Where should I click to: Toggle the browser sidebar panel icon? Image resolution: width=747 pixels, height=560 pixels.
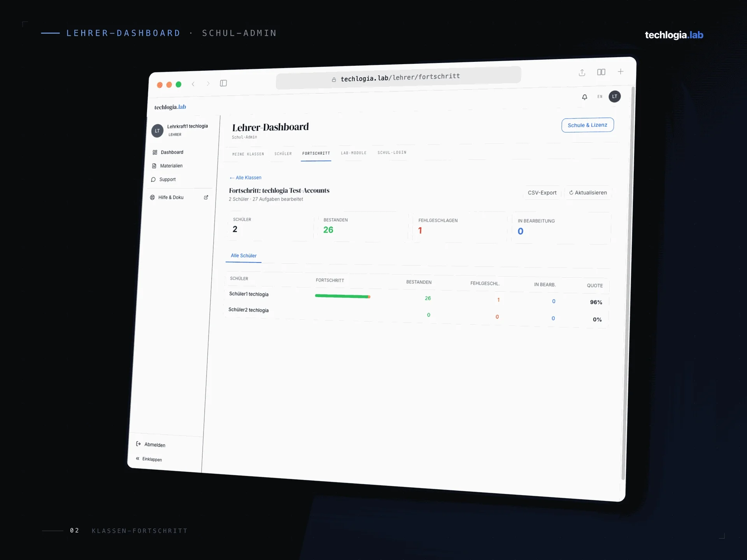pyautogui.click(x=223, y=83)
